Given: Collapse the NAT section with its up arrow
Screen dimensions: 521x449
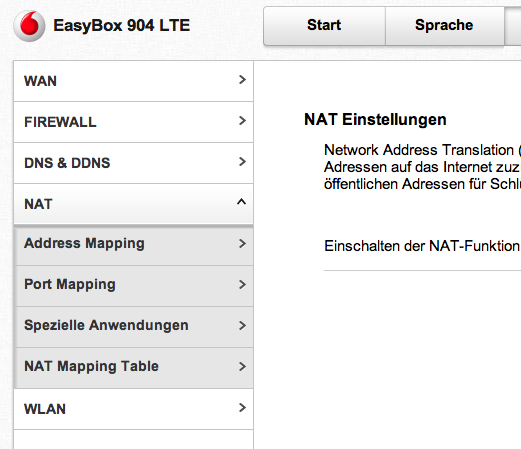Looking at the screenshot, I should click(x=241, y=202).
